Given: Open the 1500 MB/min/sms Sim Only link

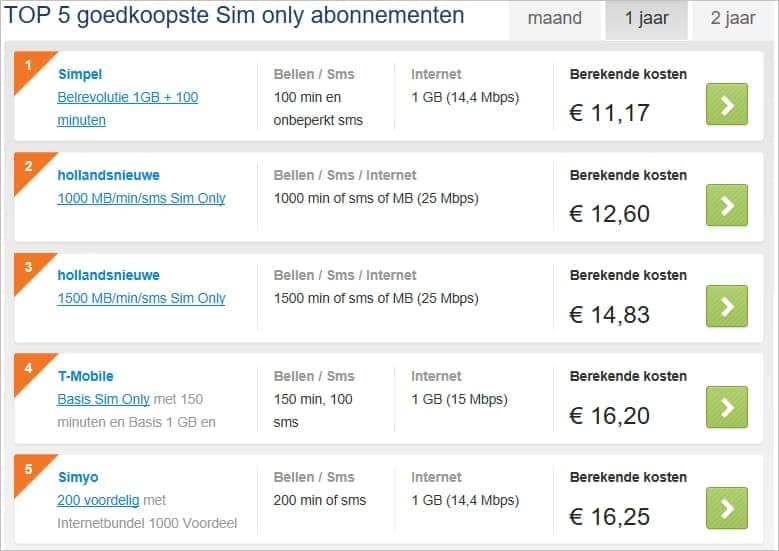Looking at the screenshot, I should point(142,298).
